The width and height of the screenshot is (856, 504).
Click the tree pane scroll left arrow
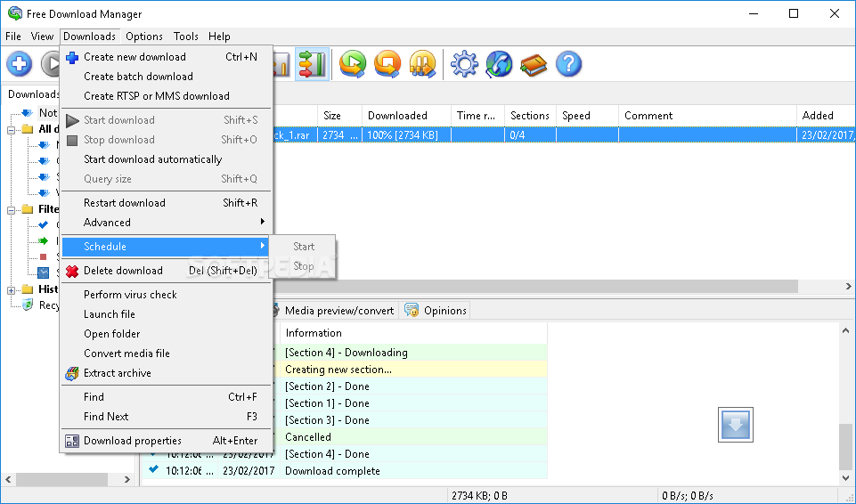pos(8,479)
